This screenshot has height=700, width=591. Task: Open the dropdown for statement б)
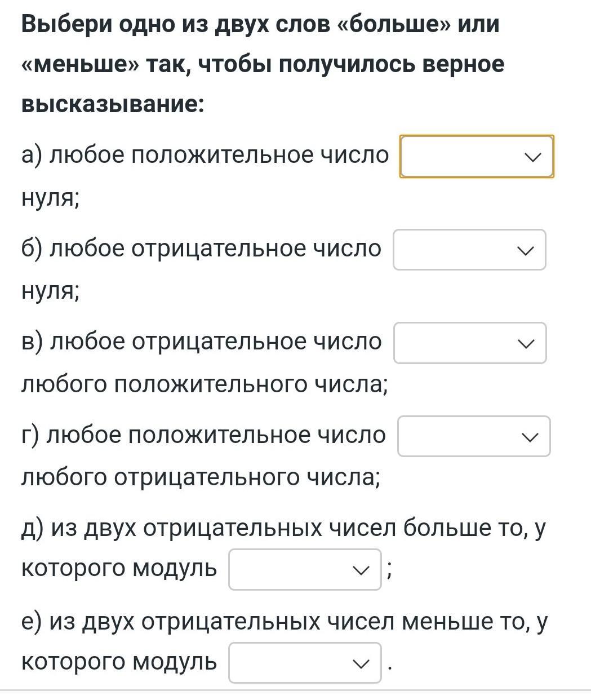(x=469, y=250)
